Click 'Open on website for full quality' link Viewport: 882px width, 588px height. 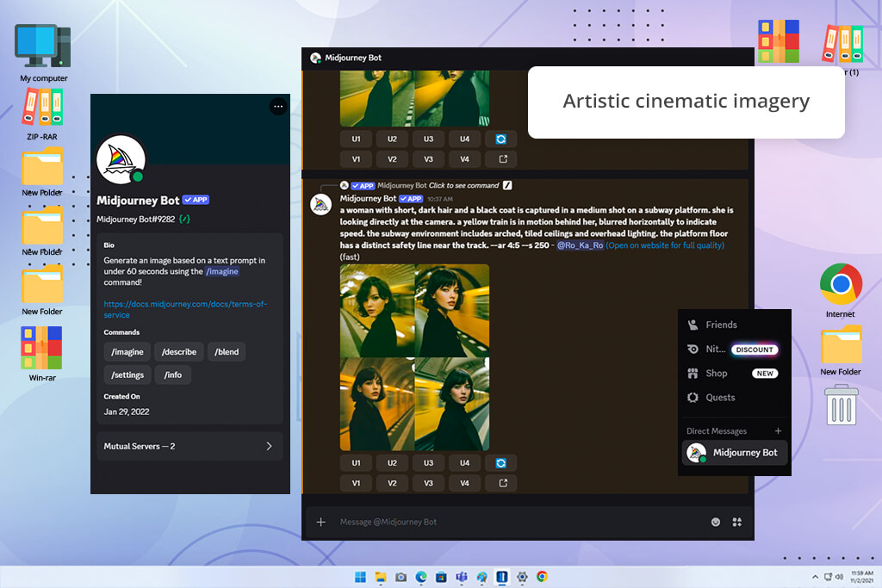tap(665, 245)
